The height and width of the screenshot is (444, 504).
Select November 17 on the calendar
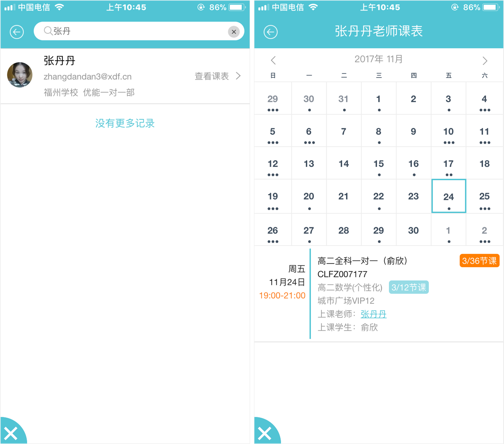point(448,164)
